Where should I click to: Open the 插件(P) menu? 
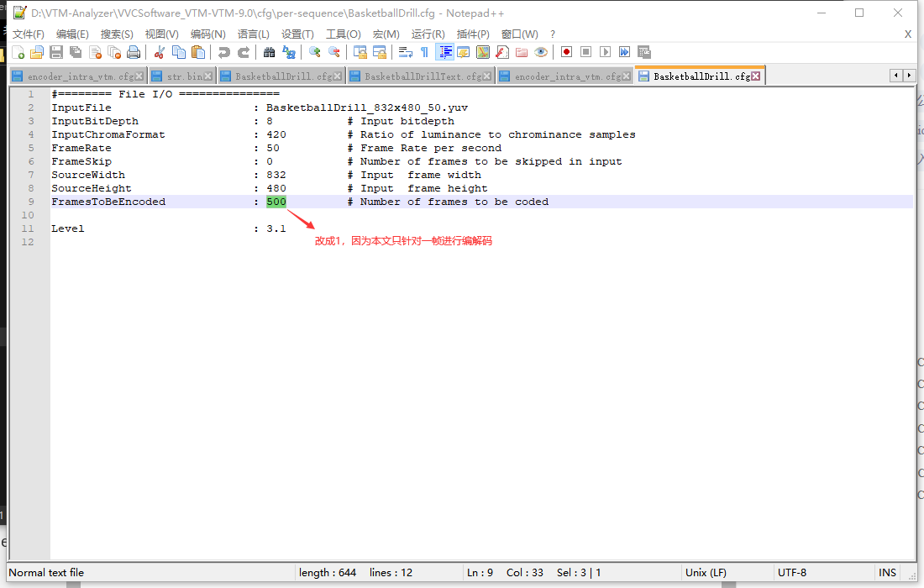tap(473, 34)
